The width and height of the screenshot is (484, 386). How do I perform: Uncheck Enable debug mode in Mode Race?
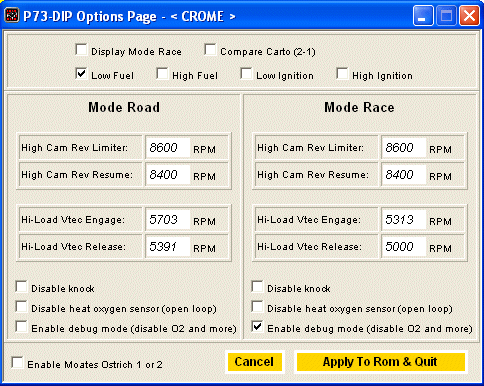tap(257, 327)
